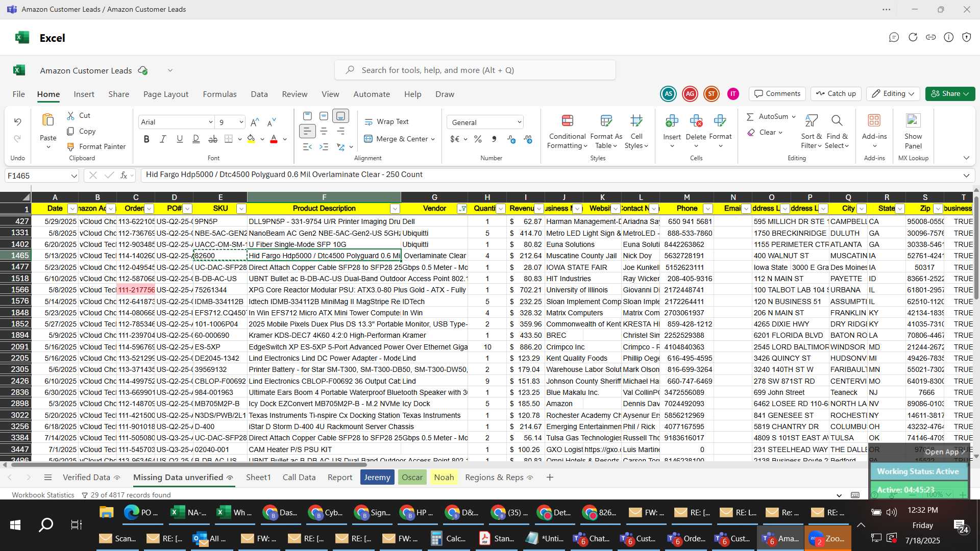Toggle Underline formatting
This screenshot has width=980, height=551.
pos(180,139)
